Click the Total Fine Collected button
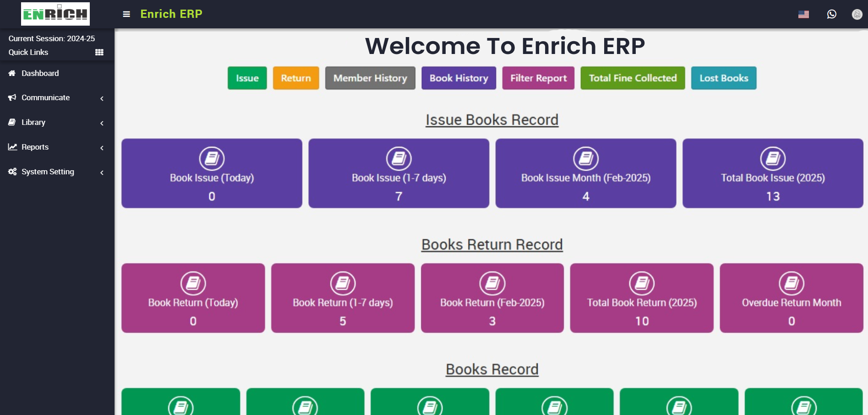Image resolution: width=868 pixels, height=415 pixels. pyautogui.click(x=633, y=78)
